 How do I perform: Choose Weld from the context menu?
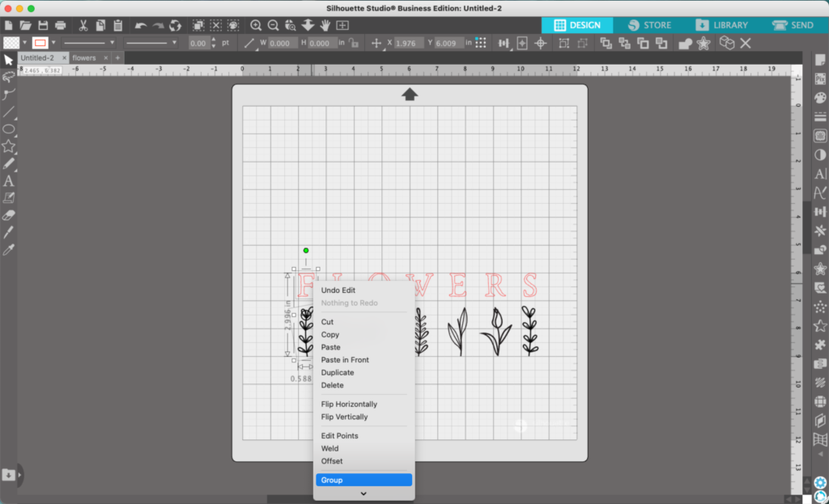click(x=363, y=448)
